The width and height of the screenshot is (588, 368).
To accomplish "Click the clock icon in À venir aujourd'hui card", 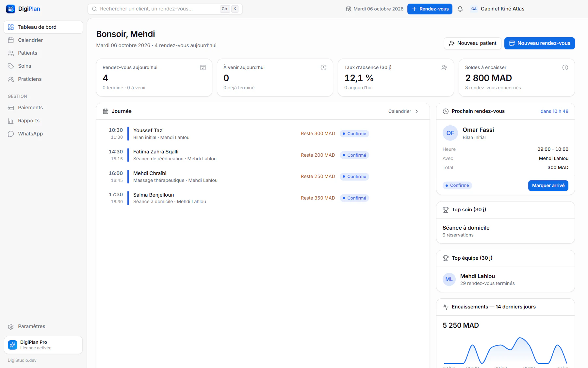I will tap(323, 67).
